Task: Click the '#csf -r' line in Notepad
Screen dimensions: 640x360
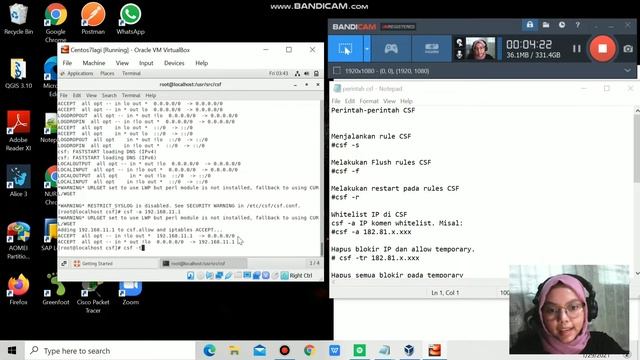Action: (345, 197)
